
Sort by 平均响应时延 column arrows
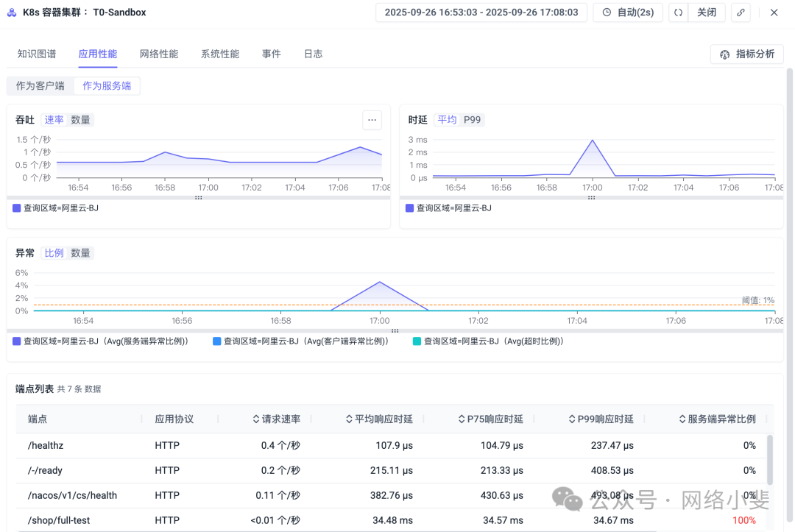(x=349, y=419)
